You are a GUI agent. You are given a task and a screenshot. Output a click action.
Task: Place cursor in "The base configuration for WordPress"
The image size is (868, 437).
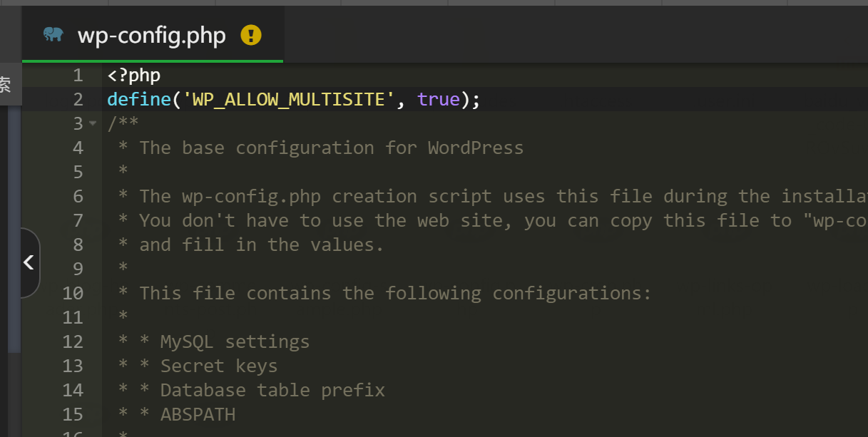click(331, 148)
